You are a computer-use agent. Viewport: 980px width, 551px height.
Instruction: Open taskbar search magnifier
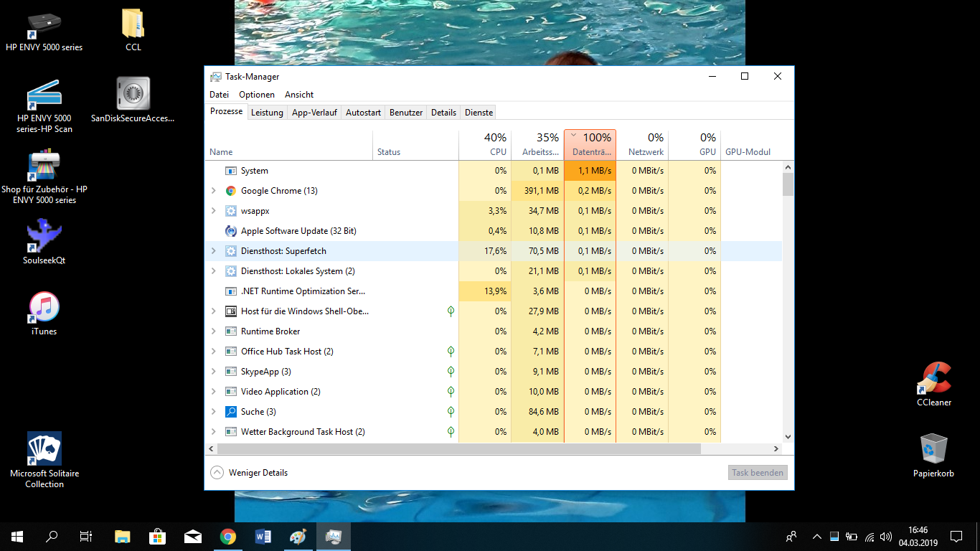tap(52, 537)
